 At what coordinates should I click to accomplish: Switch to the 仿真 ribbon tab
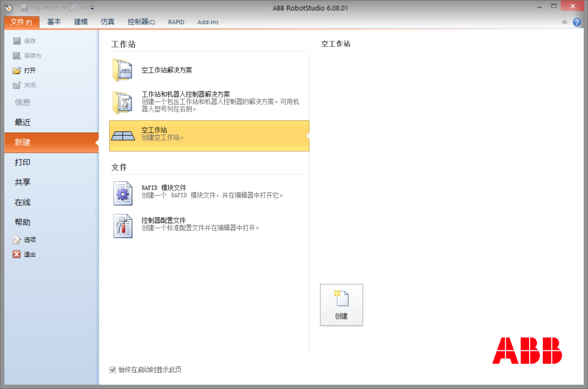(x=108, y=22)
